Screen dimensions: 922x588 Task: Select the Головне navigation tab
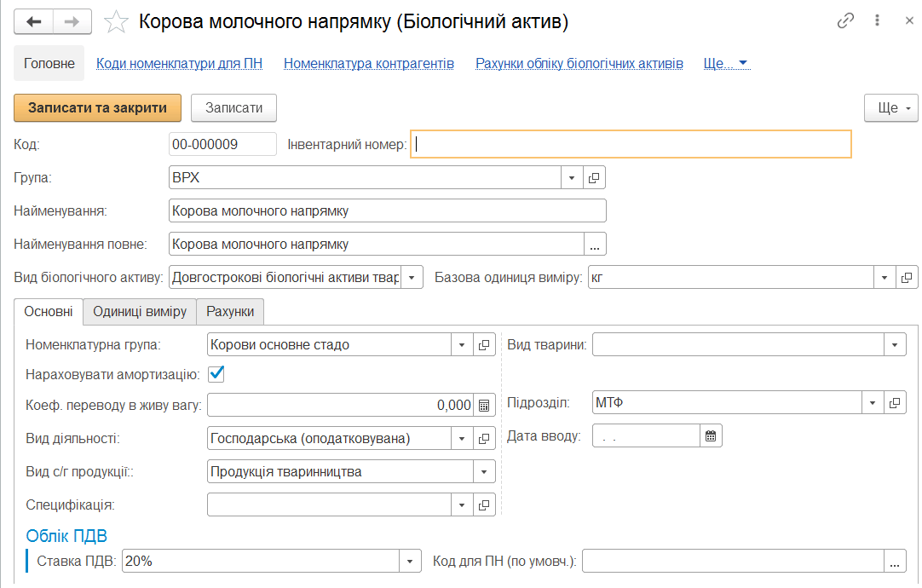[x=49, y=64]
